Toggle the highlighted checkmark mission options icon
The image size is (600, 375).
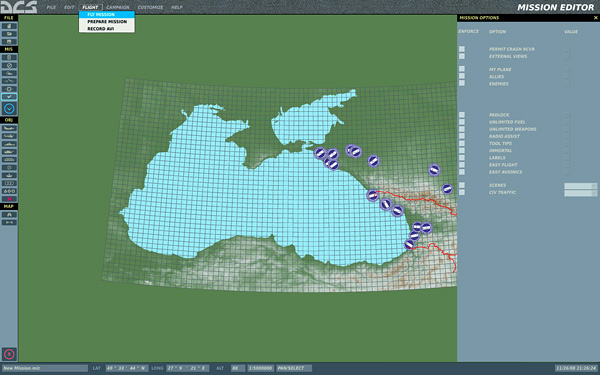point(9,97)
